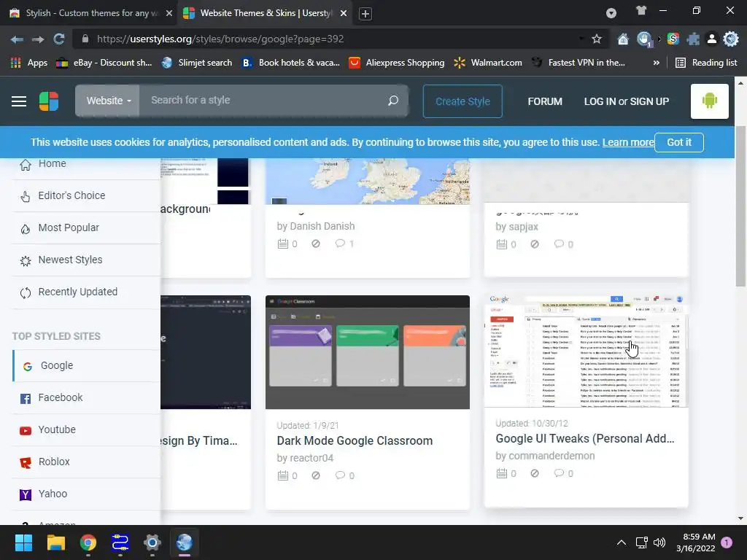Switch to the Stylish custom themes tab
The height and width of the screenshot is (560, 747).
coord(91,13)
